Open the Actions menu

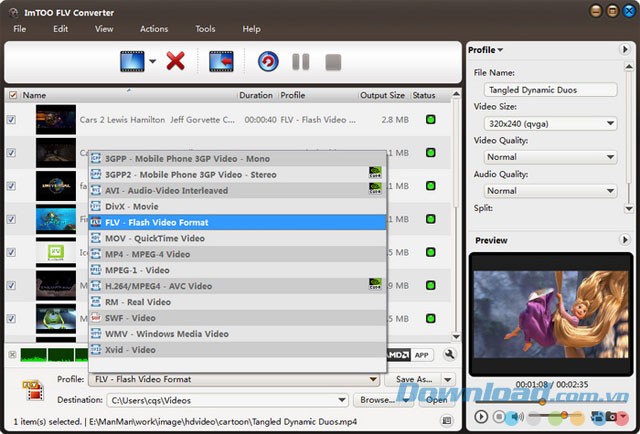(x=154, y=29)
